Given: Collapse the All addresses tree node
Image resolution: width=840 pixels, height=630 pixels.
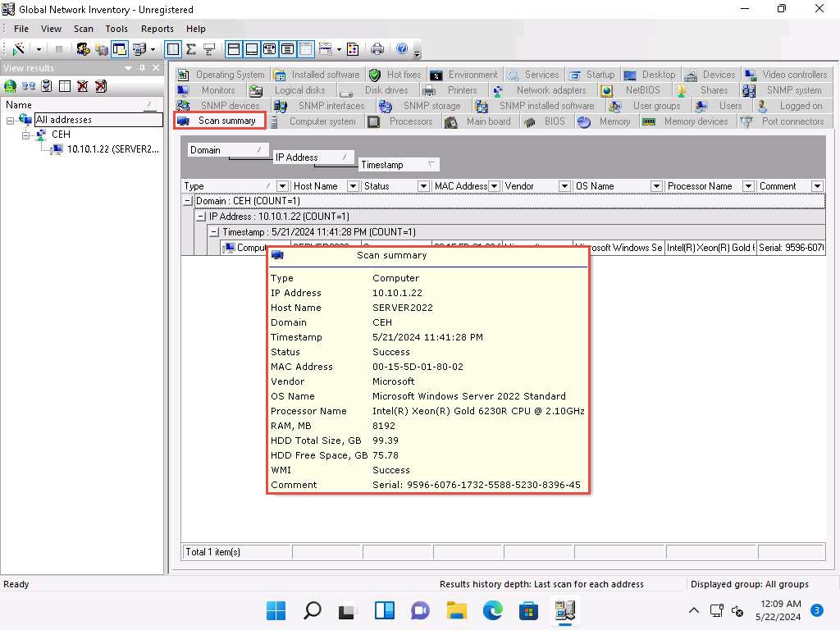Looking at the screenshot, I should 11,120.
